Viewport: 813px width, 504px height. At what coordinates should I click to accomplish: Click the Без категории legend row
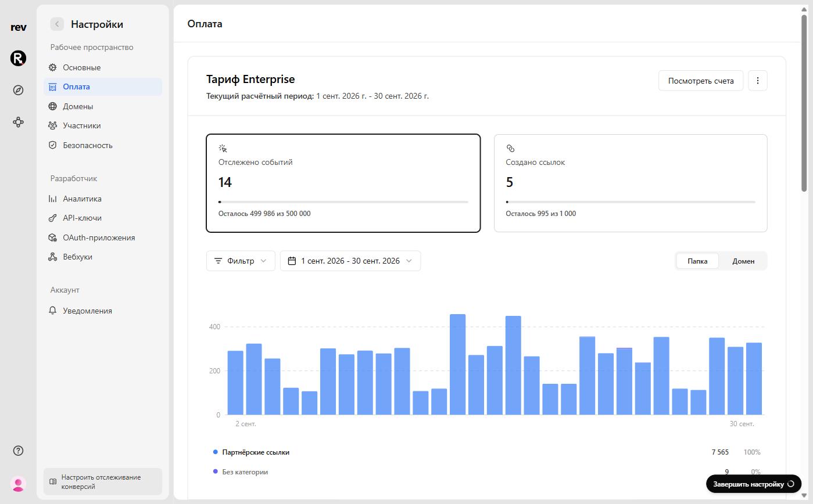pyautogui.click(x=487, y=471)
